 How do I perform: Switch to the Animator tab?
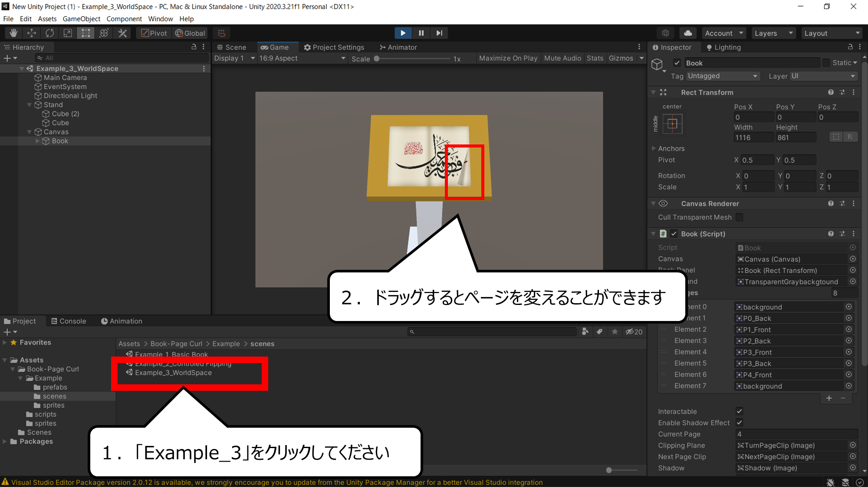398,47
